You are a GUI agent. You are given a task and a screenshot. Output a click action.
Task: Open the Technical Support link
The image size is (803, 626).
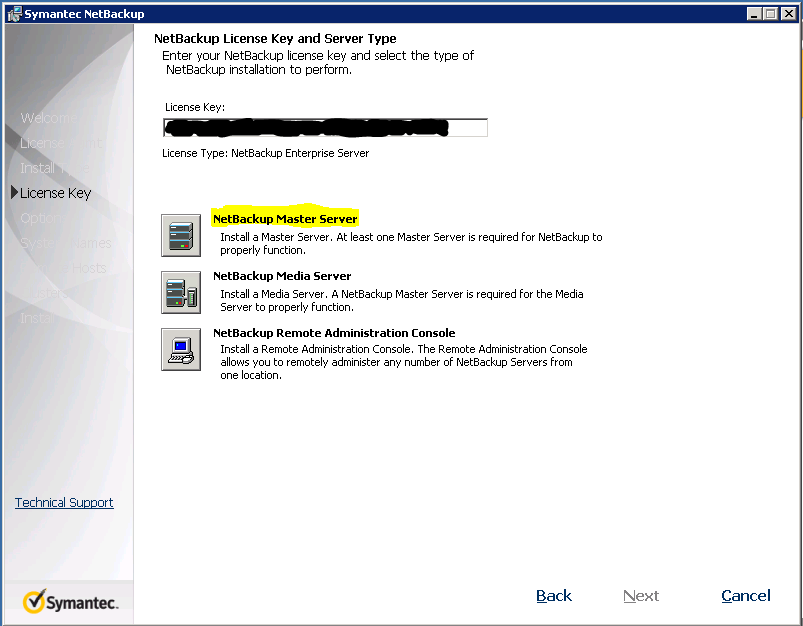click(64, 503)
